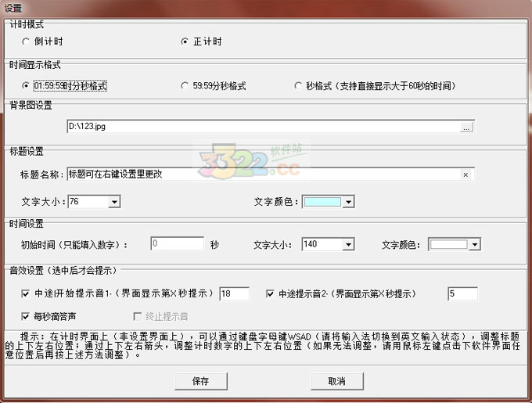Click the 保存 save button

(x=201, y=381)
